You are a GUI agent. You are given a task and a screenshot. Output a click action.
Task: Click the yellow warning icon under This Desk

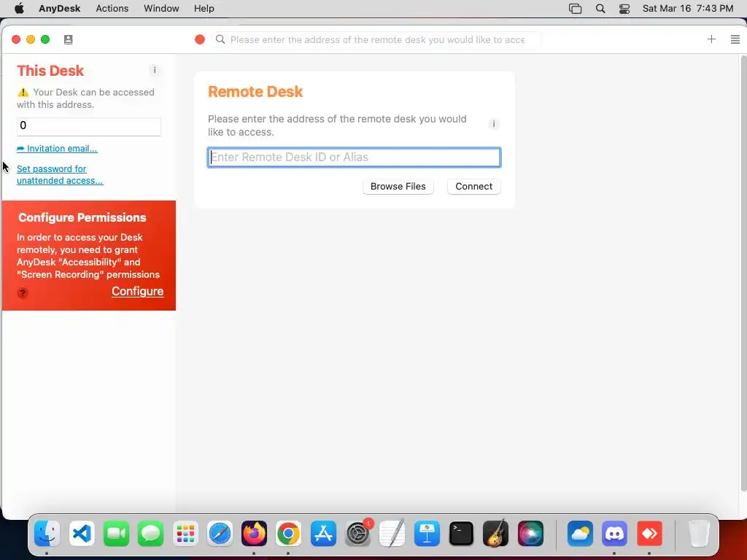click(23, 93)
